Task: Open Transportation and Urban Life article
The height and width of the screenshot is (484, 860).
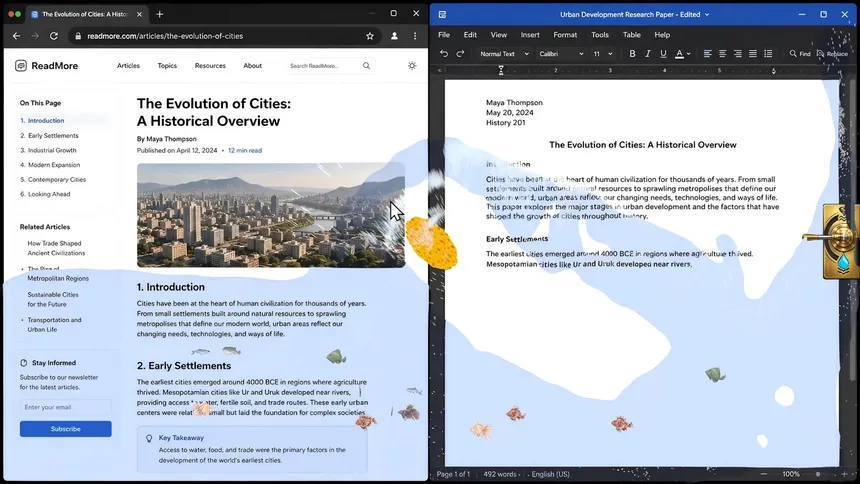Action: [x=54, y=325]
